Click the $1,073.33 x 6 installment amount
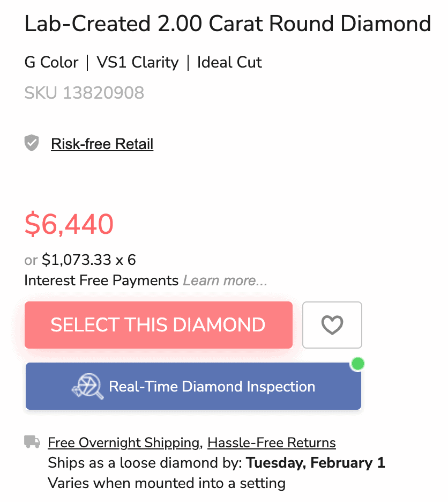Viewport: 448px width, 502px height. click(89, 260)
